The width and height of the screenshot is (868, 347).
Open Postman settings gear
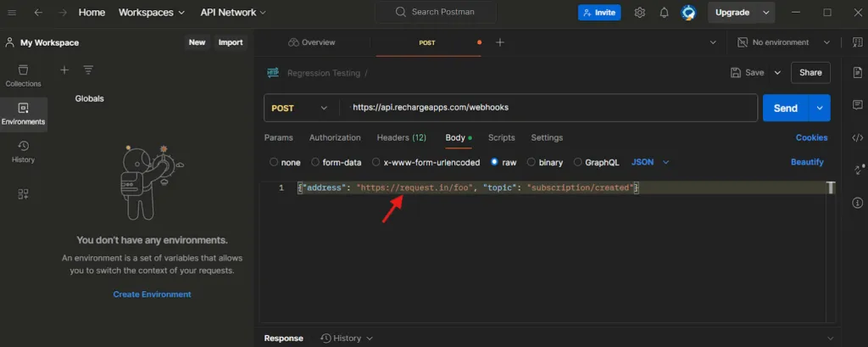tap(640, 12)
